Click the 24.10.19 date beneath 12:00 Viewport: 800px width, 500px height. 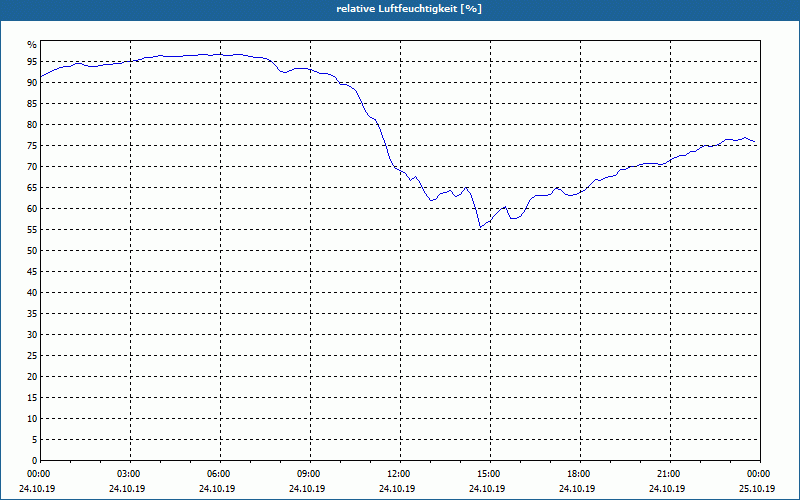click(x=397, y=488)
